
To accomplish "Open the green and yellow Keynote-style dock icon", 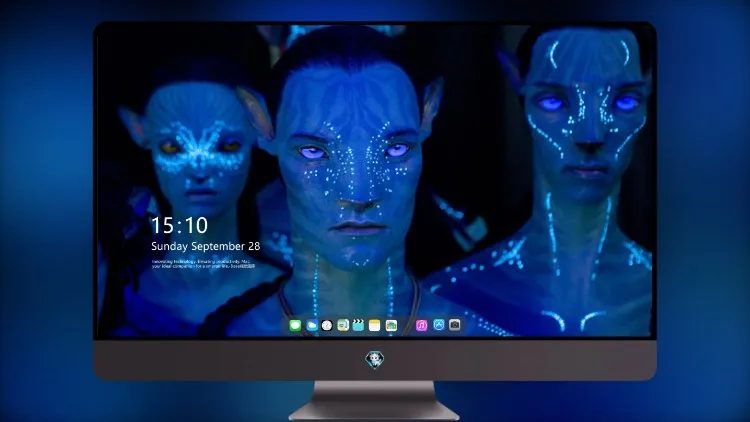I will [343, 325].
